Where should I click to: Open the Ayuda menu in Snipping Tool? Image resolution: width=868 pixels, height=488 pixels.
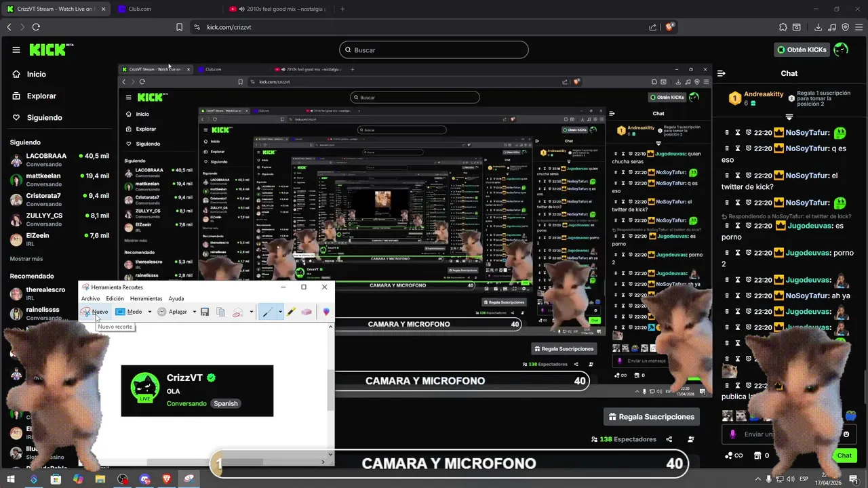point(176,298)
